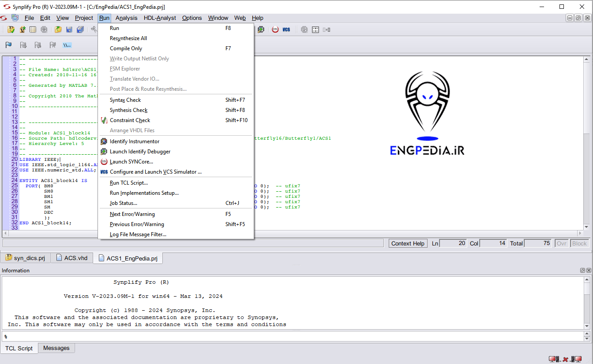
Task: Select Synthesis Check menu entry
Action: pyautogui.click(x=176, y=110)
